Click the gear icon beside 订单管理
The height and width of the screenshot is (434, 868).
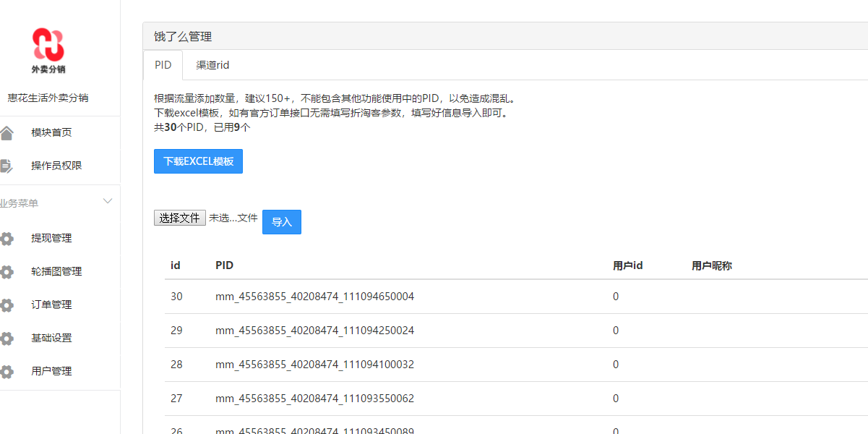pos(7,305)
